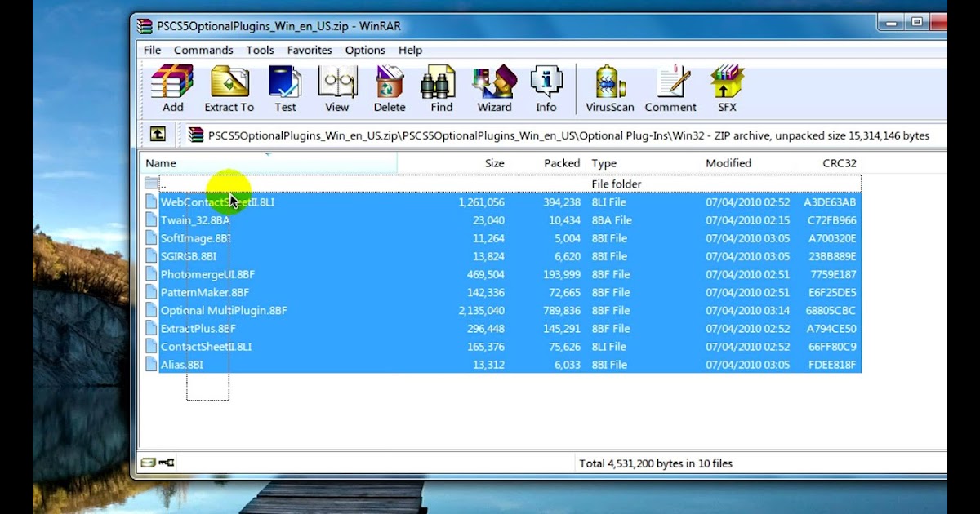980x514 pixels.
Task: Run VirusScan on the archive
Action: 610,88
